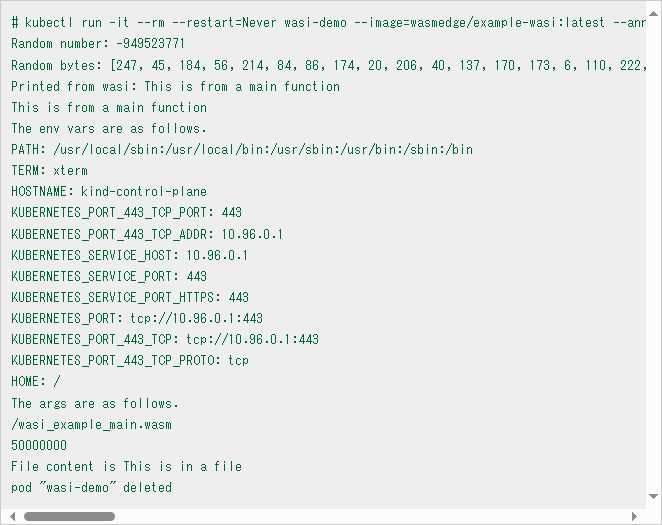Click the horizontal scrollbar left arrow
Screen dimensions: 662x525
[9, 516]
